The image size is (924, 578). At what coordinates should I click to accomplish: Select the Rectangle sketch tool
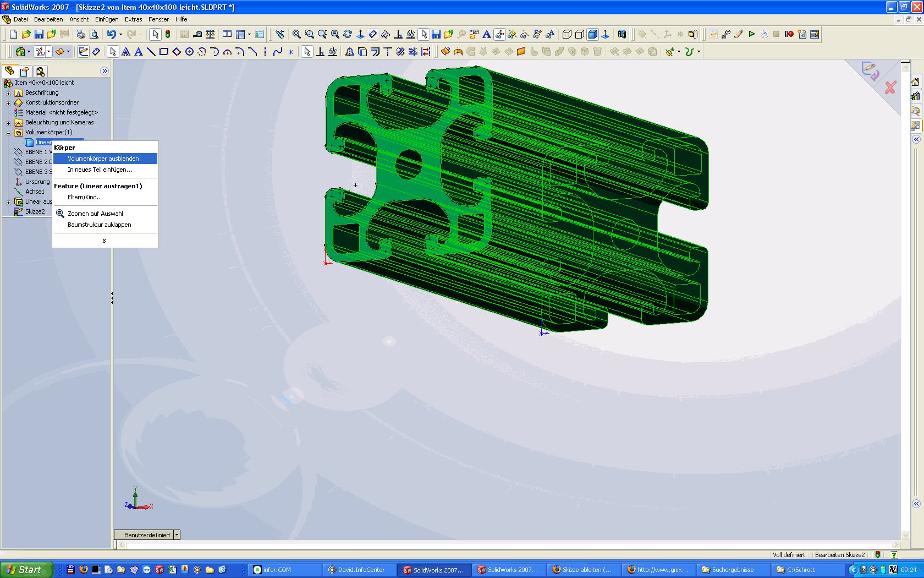coord(163,52)
